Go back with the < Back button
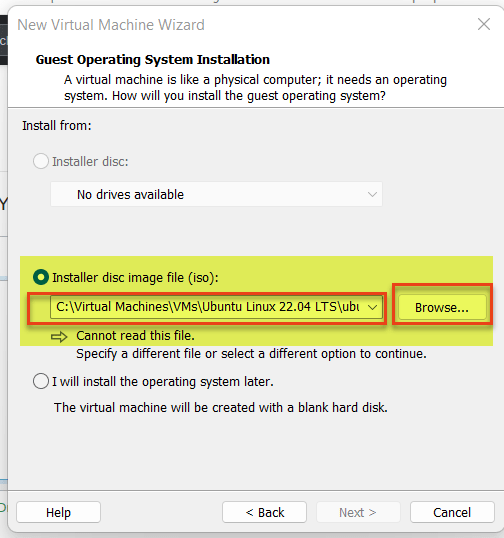 tap(265, 512)
